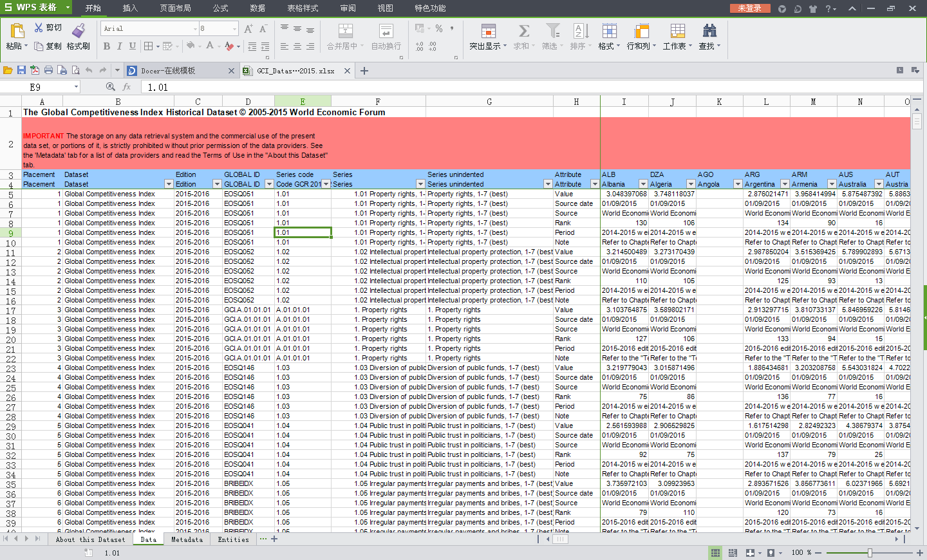The image size is (927, 560).
Task: Open the 数据 (Data) ribbon tab
Action: coord(257,8)
